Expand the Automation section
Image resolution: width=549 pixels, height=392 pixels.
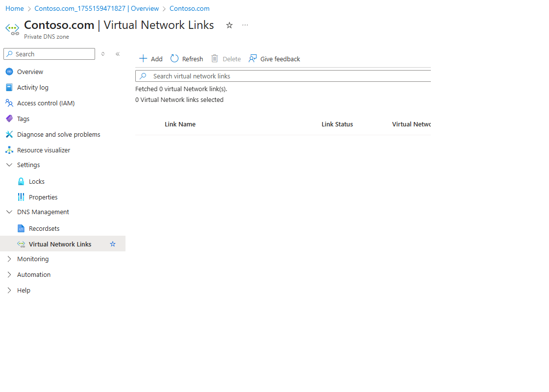9,274
